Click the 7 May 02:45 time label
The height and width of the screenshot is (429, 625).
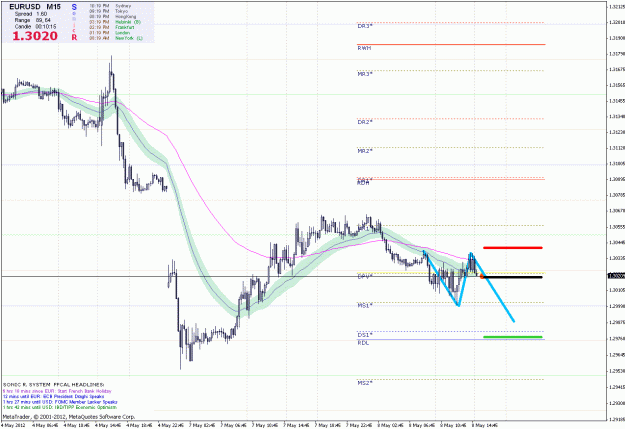[202, 425]
